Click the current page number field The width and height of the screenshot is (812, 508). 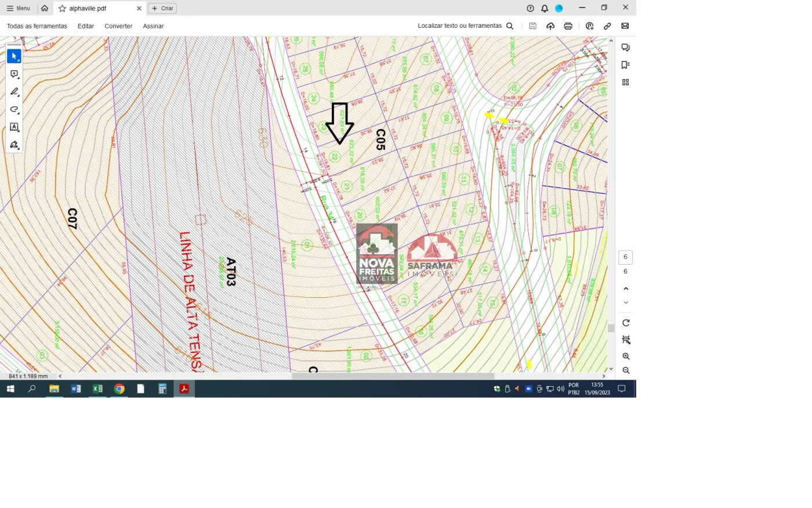(625, 257)
